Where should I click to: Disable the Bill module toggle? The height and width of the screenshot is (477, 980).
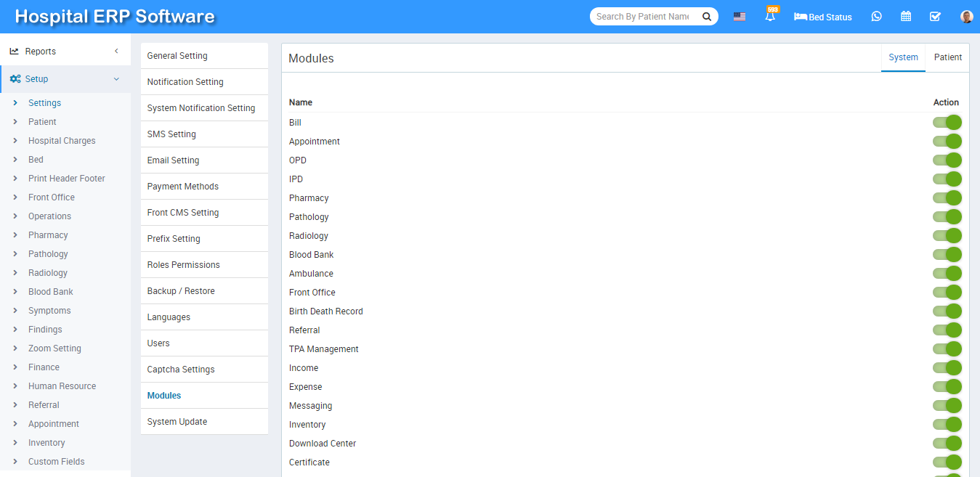pos(947,123)
